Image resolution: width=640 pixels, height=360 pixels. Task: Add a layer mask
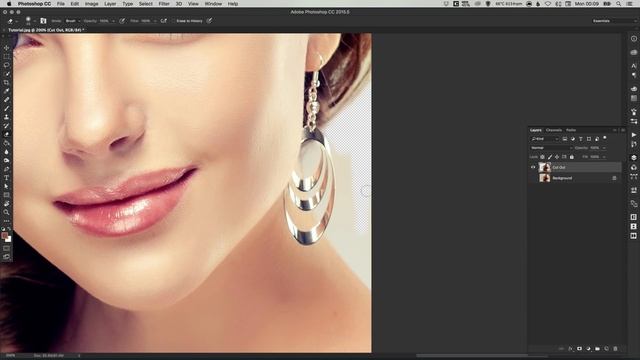580,349
